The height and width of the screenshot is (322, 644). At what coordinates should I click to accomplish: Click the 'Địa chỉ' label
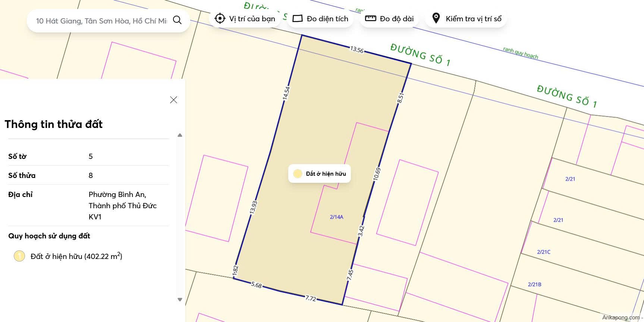click(21, 194)
